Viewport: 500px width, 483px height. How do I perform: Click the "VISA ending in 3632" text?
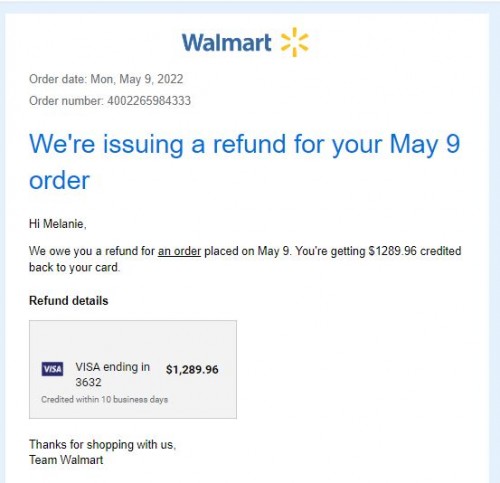[113, 374]
